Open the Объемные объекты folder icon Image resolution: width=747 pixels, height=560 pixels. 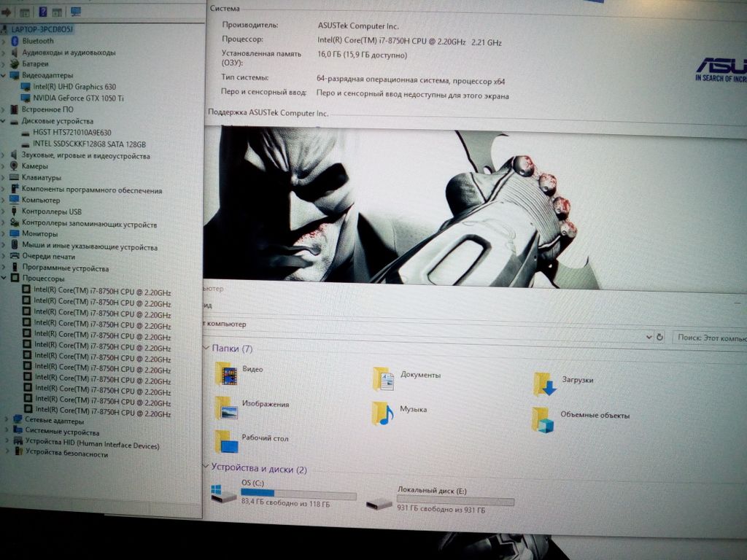[543, 419]
